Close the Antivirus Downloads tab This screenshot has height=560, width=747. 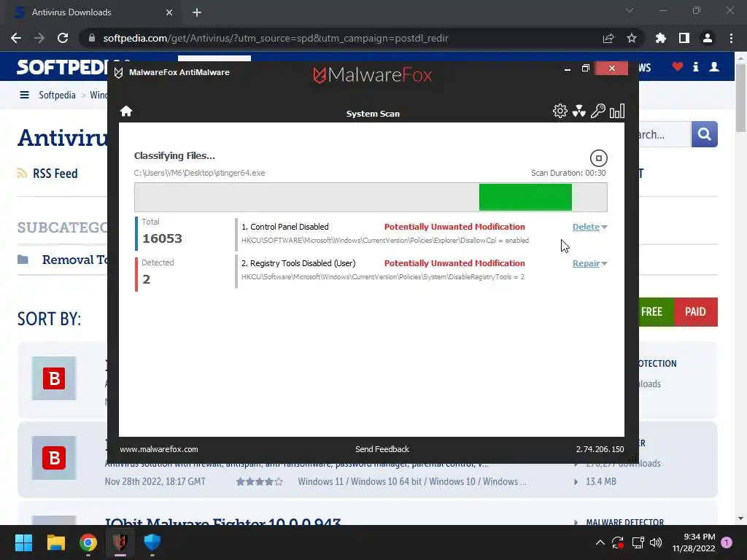click(x=169, y=12)
